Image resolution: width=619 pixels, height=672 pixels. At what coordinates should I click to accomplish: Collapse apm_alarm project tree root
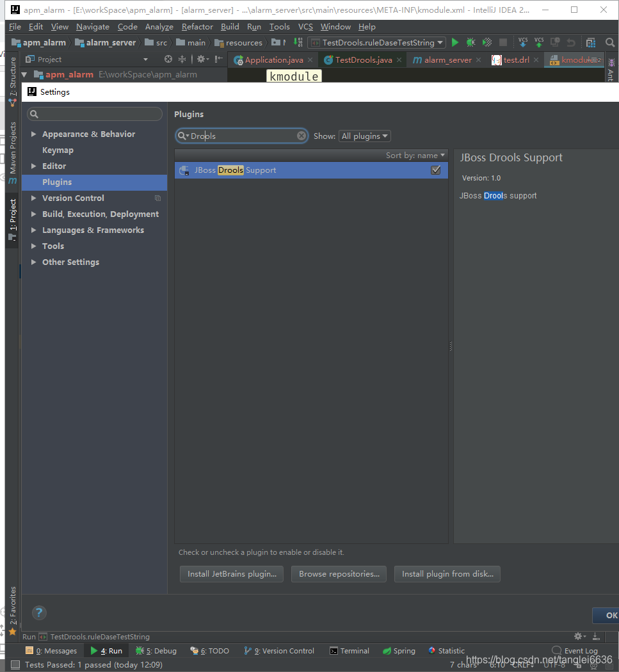point(24,75)
